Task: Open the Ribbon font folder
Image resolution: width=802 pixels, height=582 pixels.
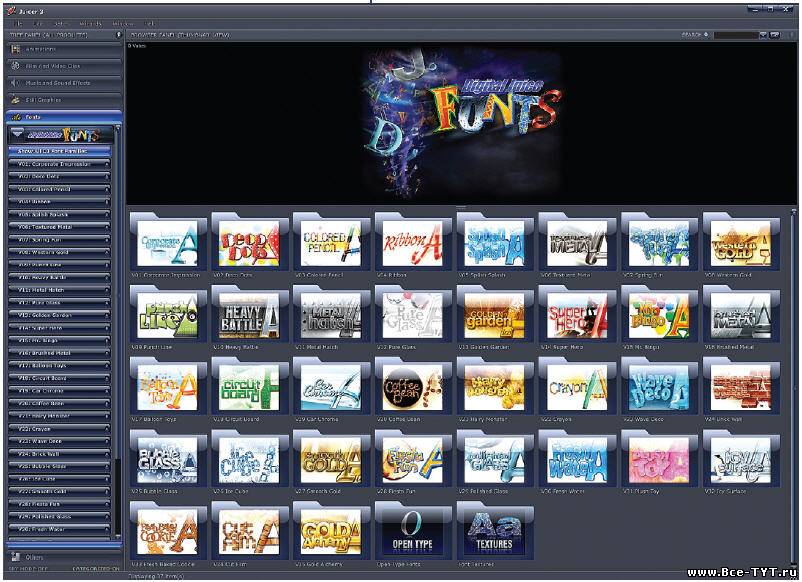Action: [413, 243]
